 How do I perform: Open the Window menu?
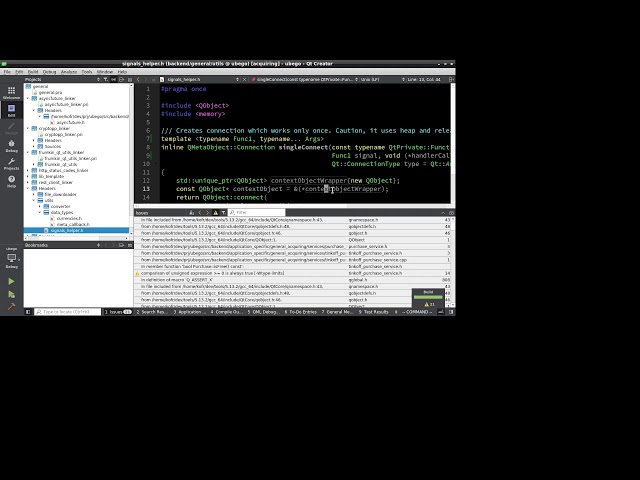(105, 72)
